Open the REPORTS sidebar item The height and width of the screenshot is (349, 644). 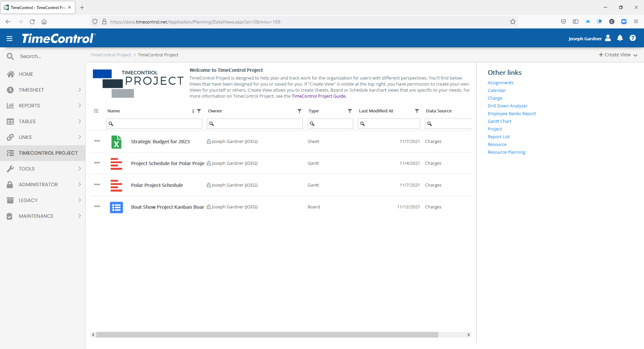click(43, 106)
